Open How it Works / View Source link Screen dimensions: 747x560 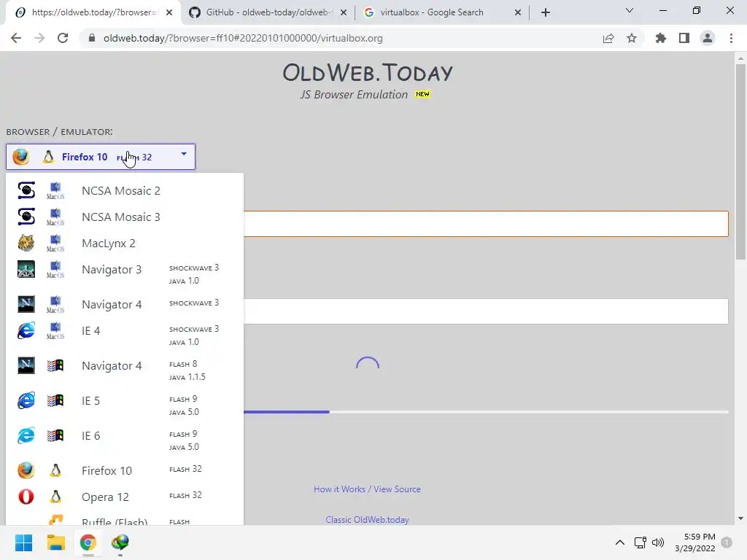click(367, 489)
